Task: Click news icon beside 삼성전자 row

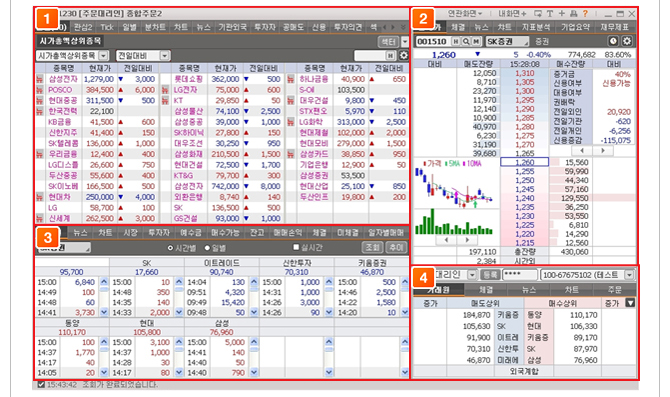Action: pos(40,79)
